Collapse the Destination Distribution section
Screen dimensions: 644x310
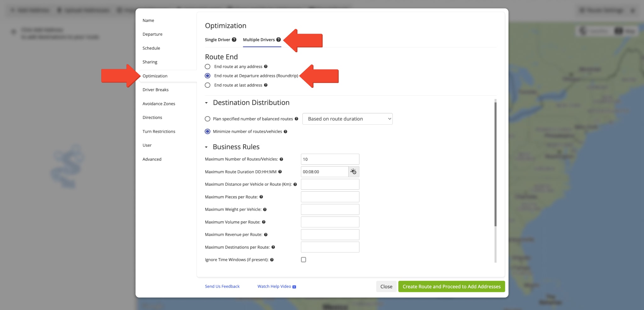(x=206, y=103)
